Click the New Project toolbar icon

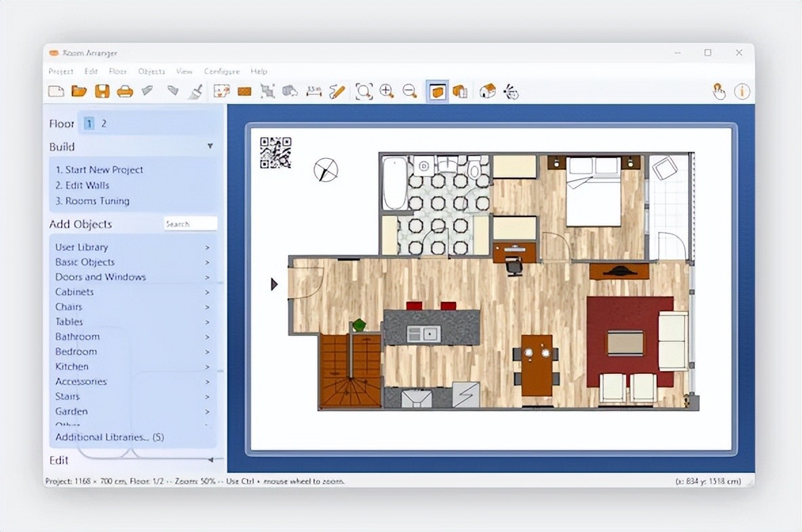coord(56,92)
